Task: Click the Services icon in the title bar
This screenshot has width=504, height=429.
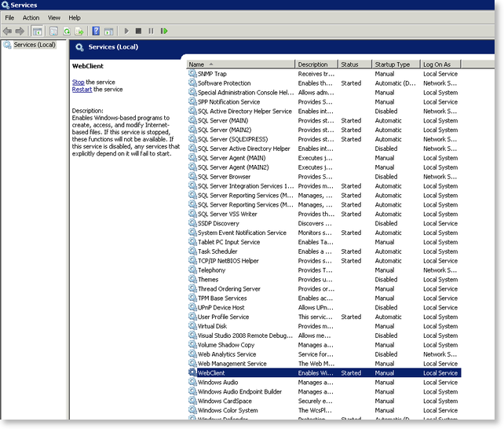Action: point(5,5)
